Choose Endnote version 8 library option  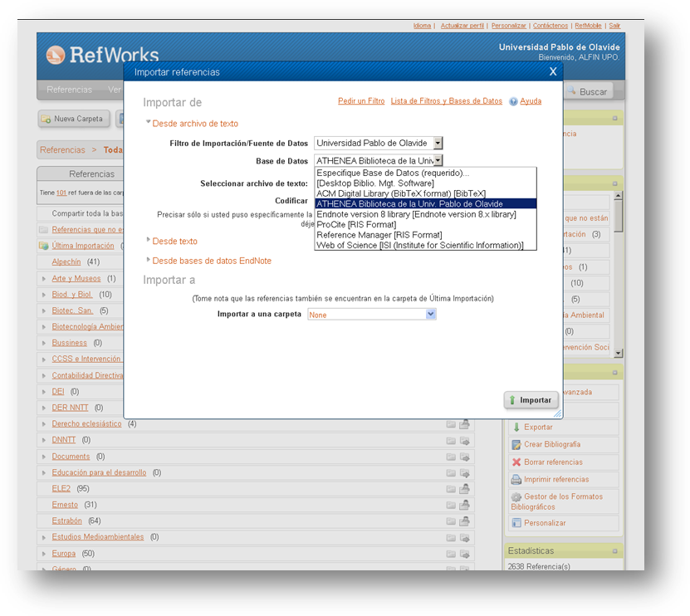(x=425, y=214)
